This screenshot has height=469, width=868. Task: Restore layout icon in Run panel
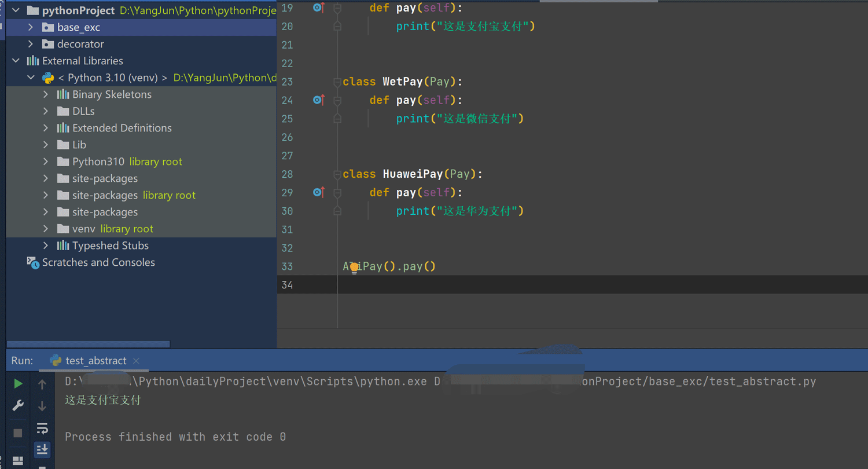(18, 461)
